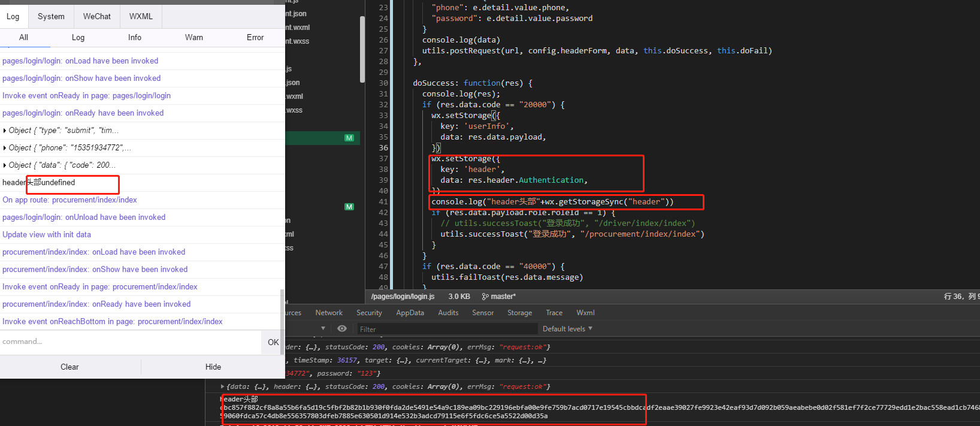Image resolution: width=980 pixels, height=426 pixels.
Task: Click 'Invoke event onReachBottom in page' row
Action: pyautogui.click(x=142, y=321)
